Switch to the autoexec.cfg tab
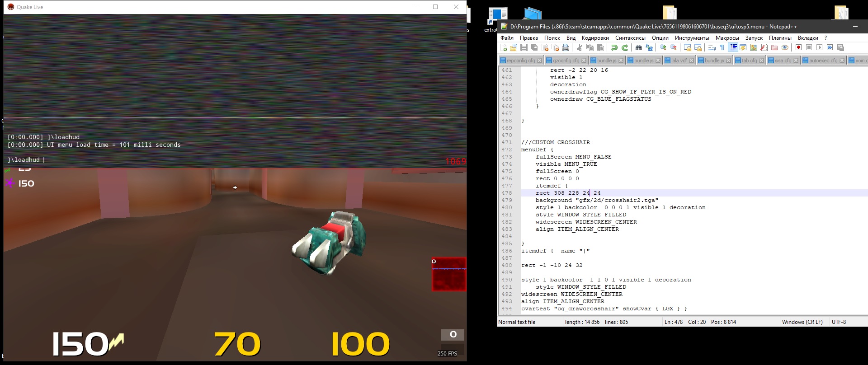 (x=823, y=61)
